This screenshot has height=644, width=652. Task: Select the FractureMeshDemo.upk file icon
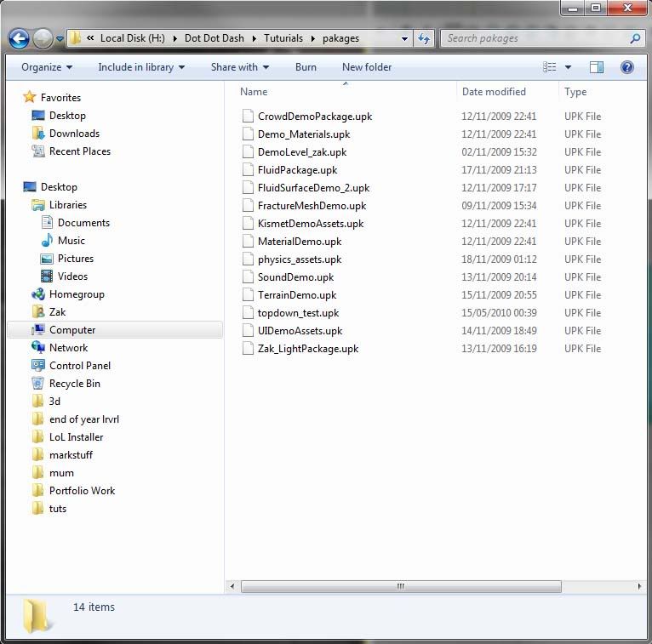[248, 205]
